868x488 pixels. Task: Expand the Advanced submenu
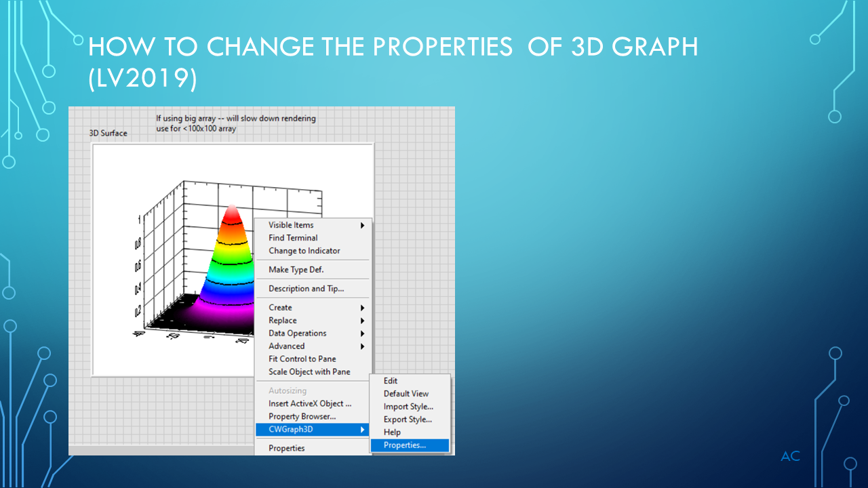[362, 346]
